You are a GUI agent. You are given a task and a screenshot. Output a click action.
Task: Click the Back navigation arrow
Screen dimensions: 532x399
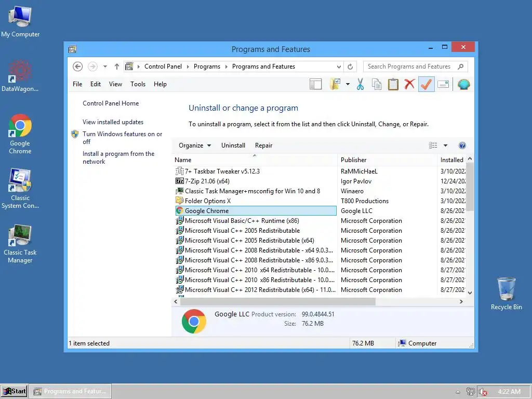[x=78, y=66]
